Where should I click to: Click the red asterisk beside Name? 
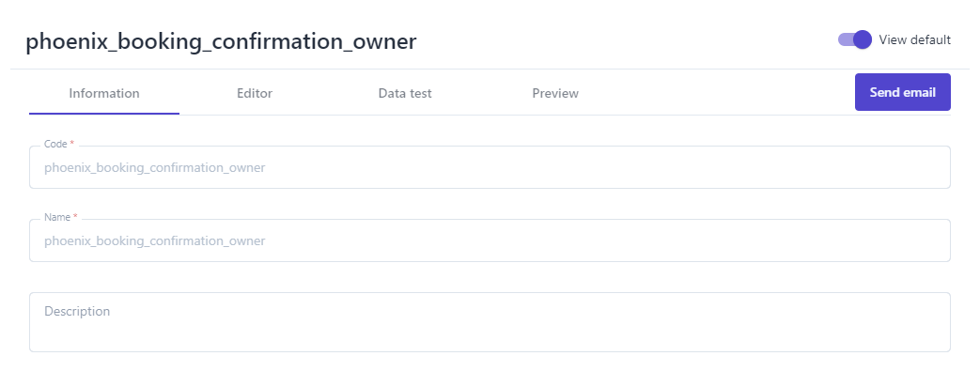point(75,217)
